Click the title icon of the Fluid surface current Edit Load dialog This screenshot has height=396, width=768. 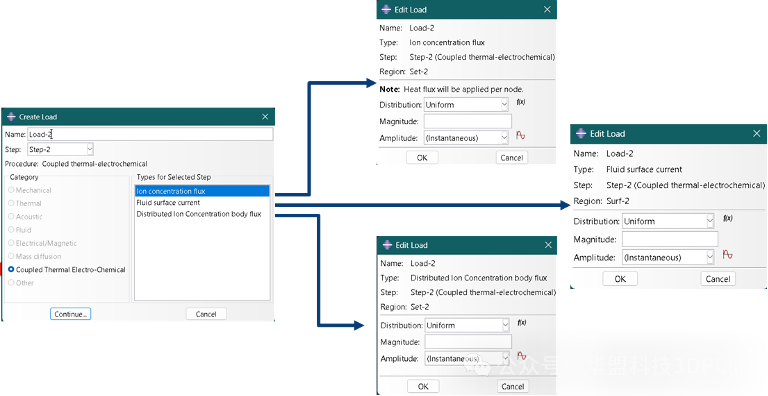coord(581,133)
